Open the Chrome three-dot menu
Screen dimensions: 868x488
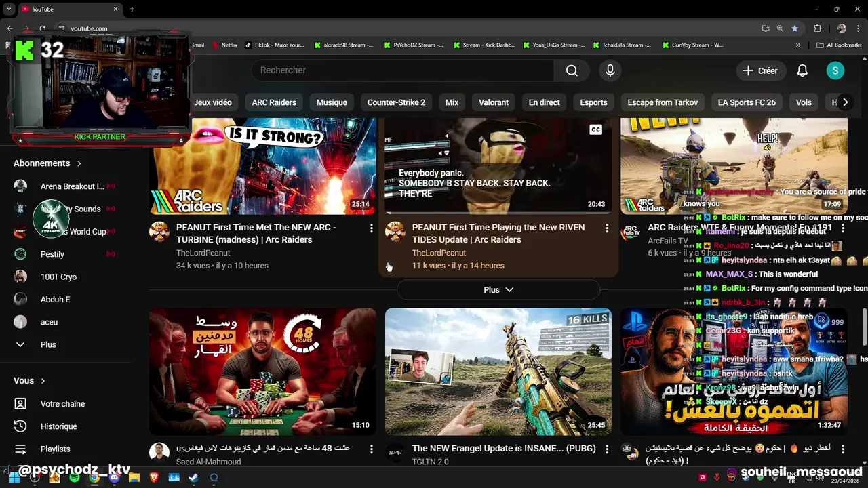click(859, 28)
